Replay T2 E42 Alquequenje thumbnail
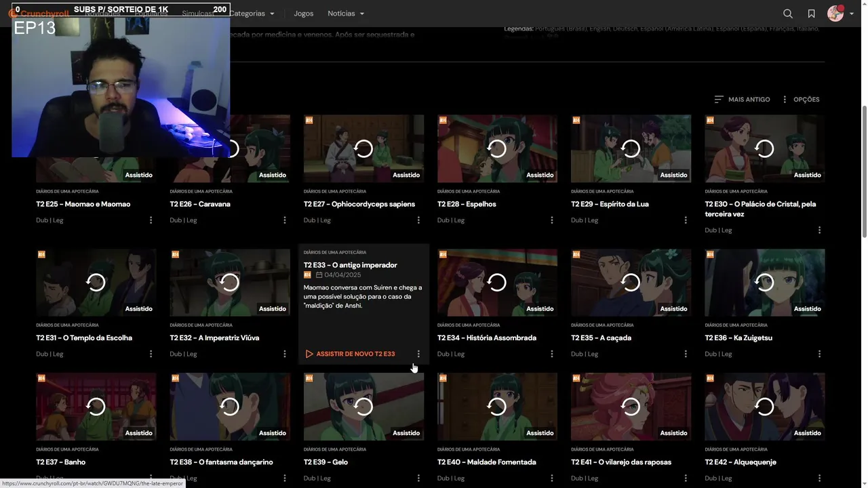The height and width of the screenshot is (488, 868). [764, 406]
